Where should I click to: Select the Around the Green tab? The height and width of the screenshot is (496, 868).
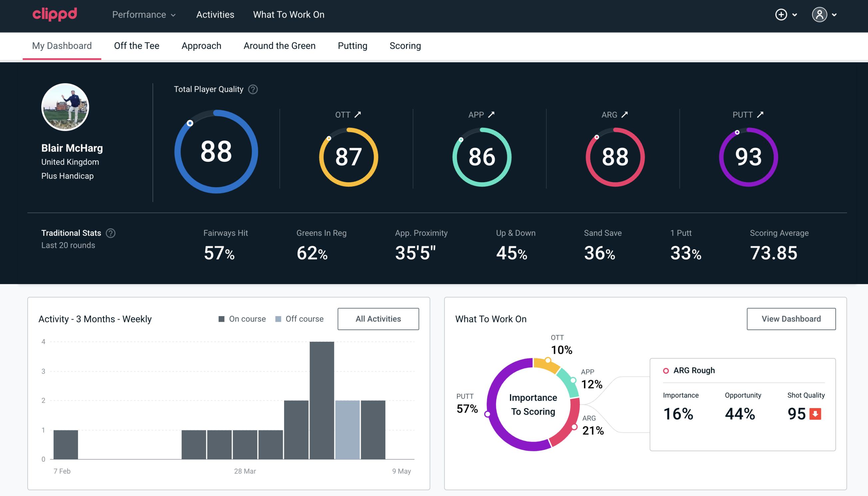pos(279,45)
